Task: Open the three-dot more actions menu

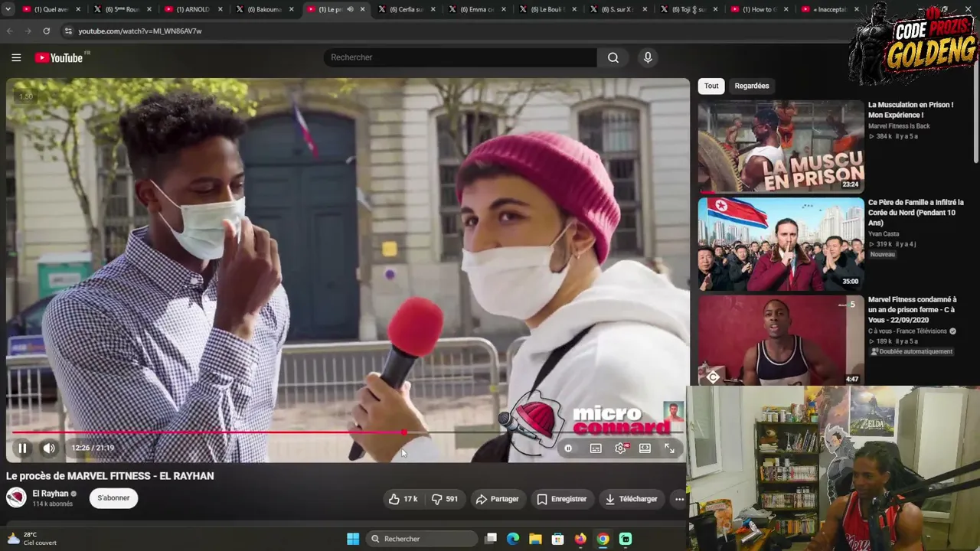Action: click(x=679, y=499)
